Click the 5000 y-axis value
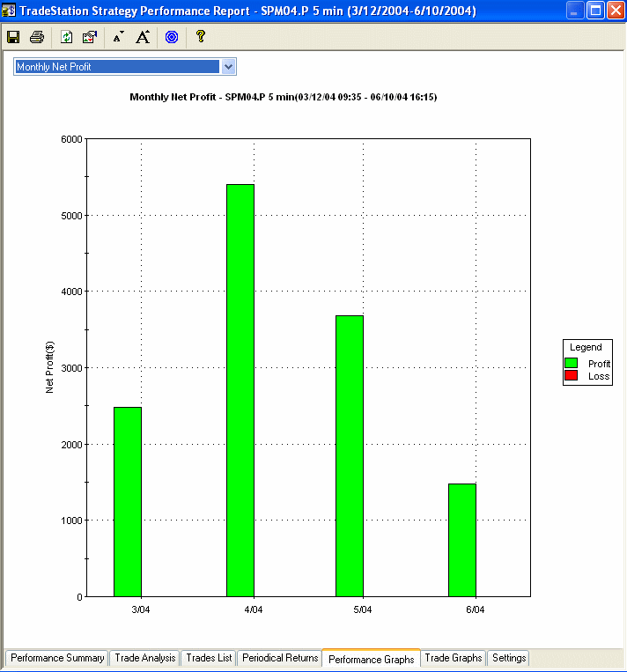 (x=71, y=216)
